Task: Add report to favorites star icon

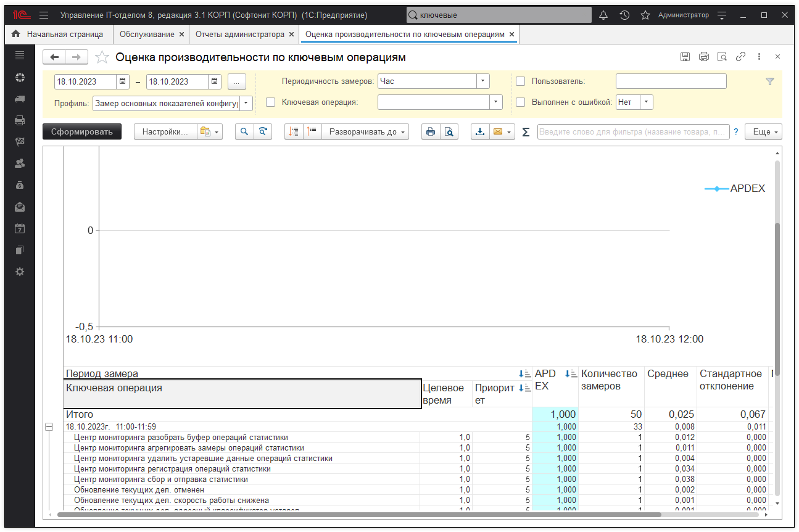Action: click(x=102, y=57)
